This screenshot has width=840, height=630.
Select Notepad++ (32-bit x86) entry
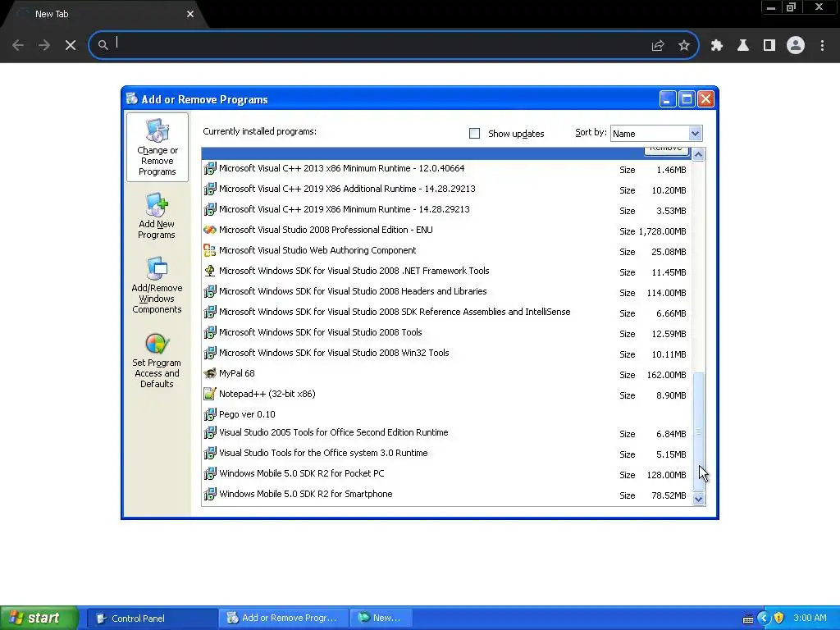click(x=446, y=395)
